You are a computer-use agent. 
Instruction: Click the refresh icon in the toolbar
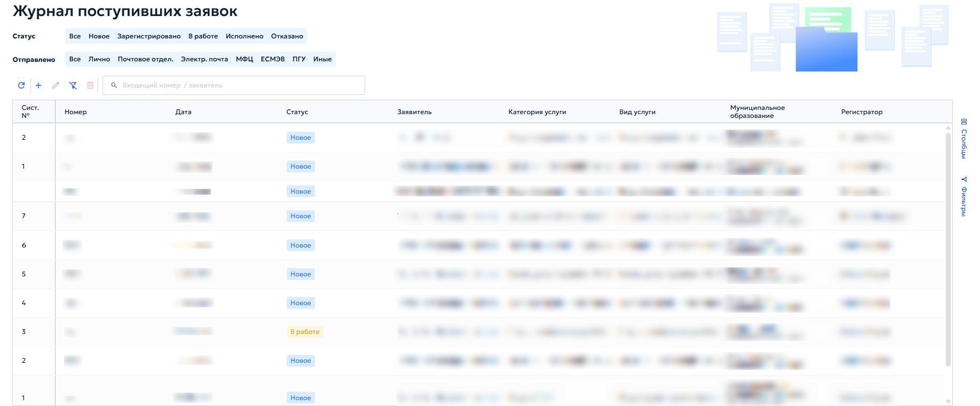click(x=21, y=85)
